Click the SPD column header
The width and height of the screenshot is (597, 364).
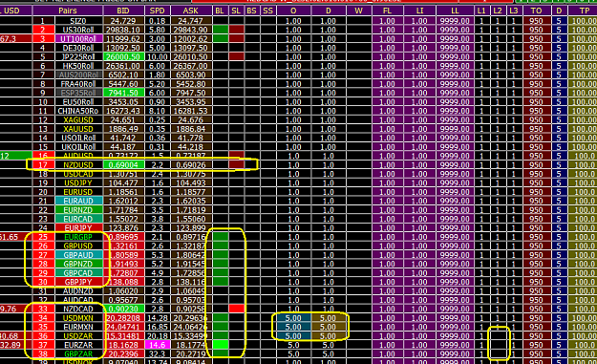[x=158, y=11]
